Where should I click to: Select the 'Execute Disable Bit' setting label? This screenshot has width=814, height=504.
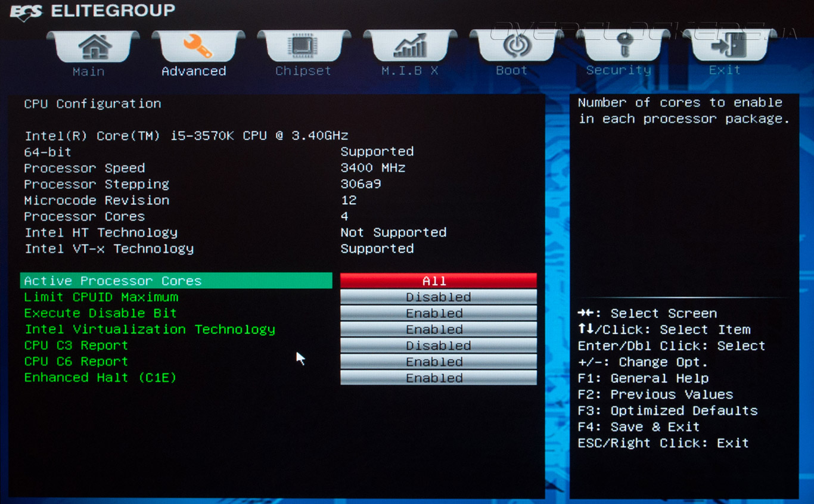click(101, 313)
